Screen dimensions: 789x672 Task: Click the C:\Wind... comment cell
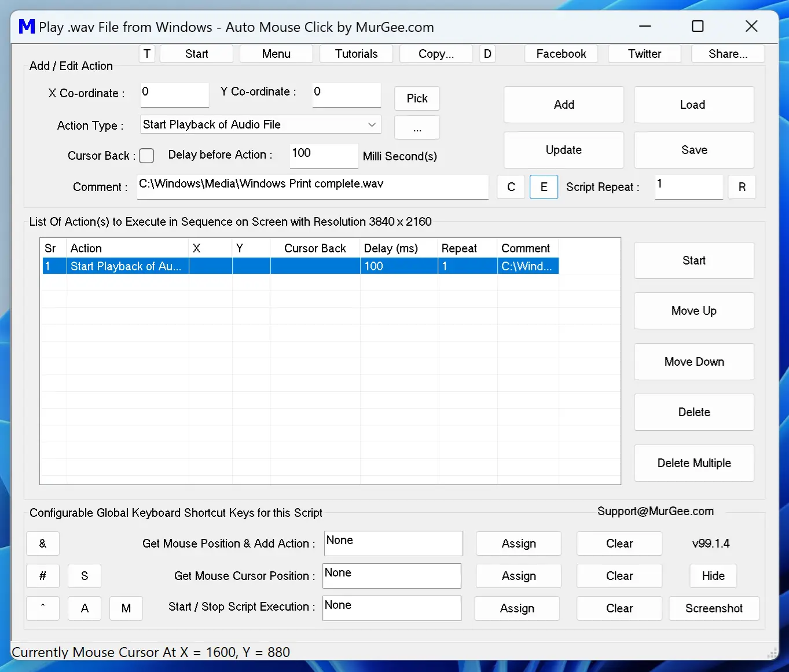click(x=528, y=266)
